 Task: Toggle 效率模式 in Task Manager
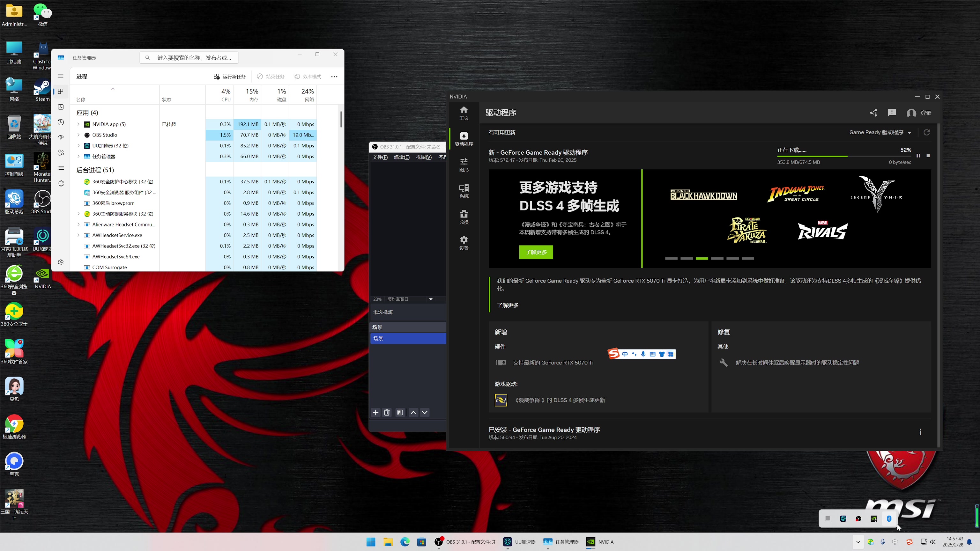coord(308,77)
